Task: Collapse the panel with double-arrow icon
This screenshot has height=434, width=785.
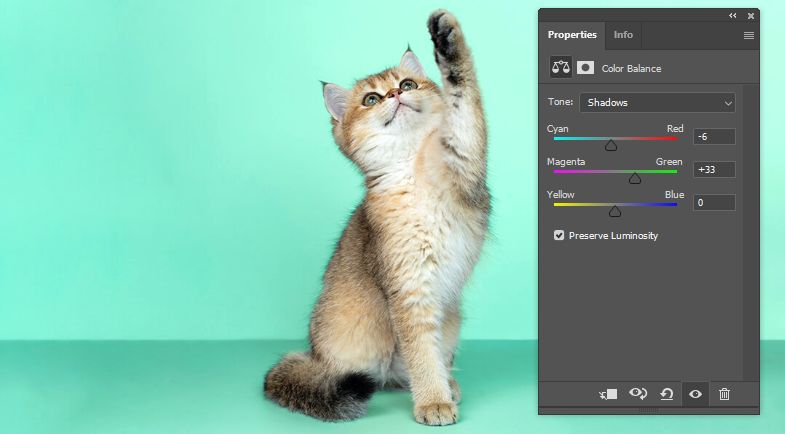Action: pos(733,15)
